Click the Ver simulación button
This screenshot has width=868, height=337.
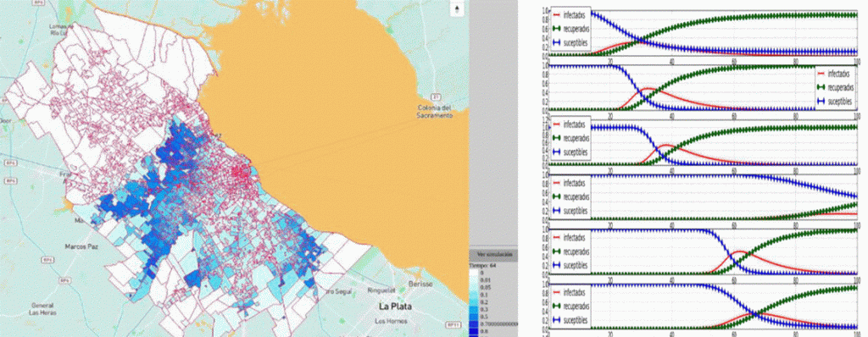[x=494, y=255]
